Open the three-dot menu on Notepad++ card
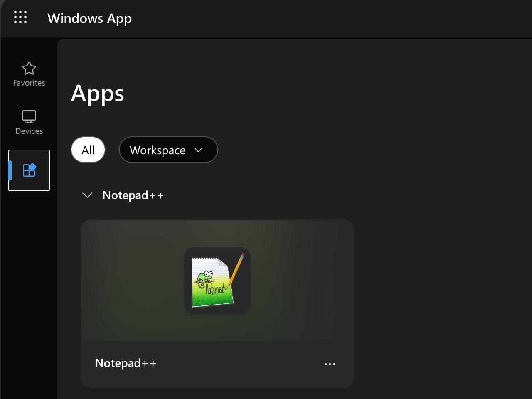 pos(330,364)
